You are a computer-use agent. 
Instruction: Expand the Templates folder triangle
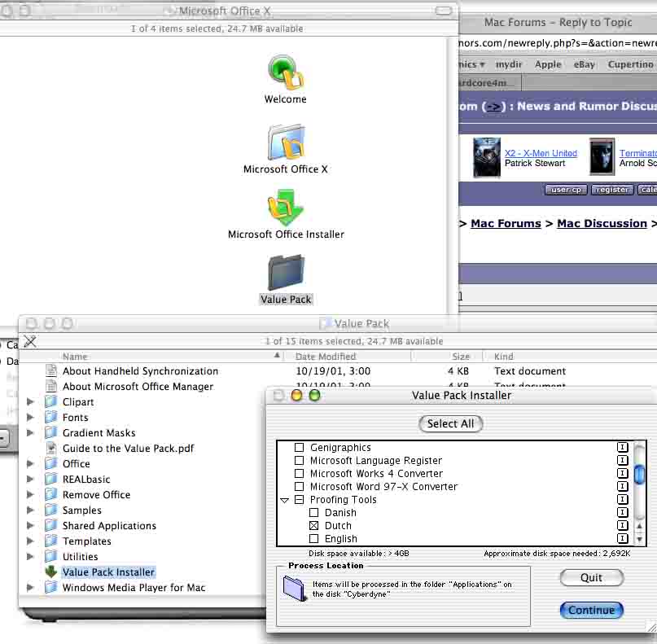30,541
